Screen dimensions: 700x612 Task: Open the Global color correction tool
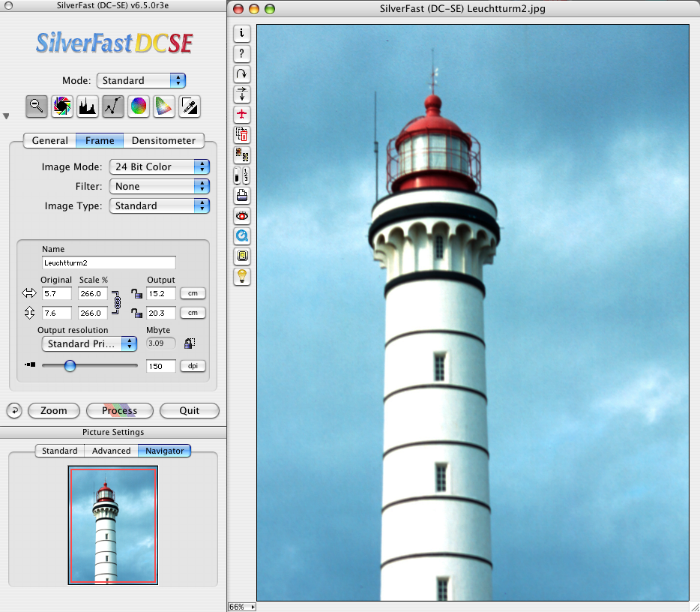pyautogui.click(x=138, y=106)
